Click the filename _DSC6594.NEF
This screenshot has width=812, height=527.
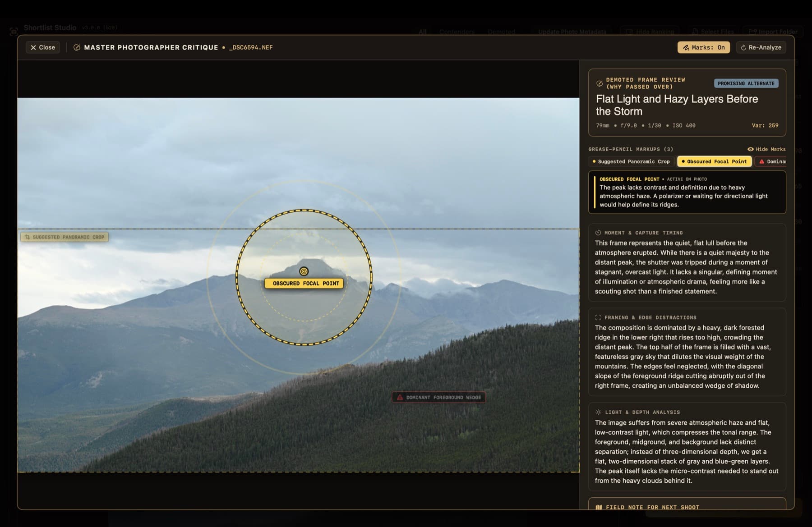click(251, 47)
